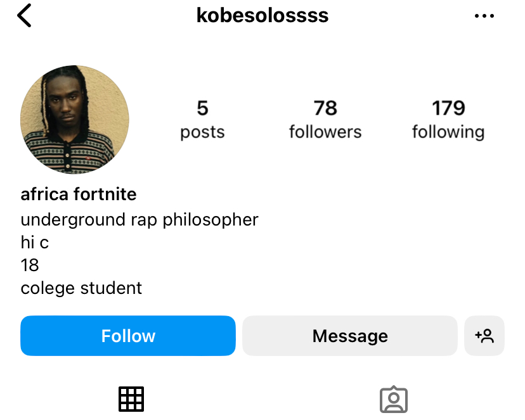Tap the 'followers' label text
Viewport: 525px width, 420px height.
coord(325,132)
